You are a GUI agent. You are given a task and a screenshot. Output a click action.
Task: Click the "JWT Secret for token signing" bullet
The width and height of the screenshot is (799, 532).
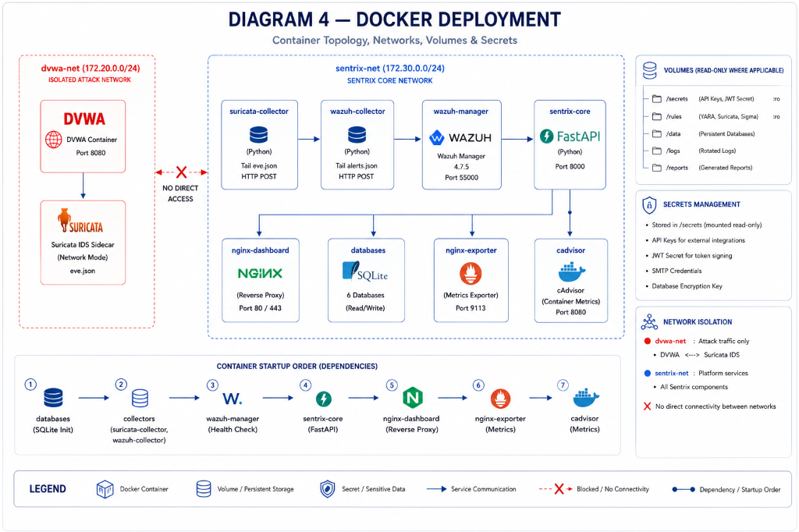click(x=691, y=255)
